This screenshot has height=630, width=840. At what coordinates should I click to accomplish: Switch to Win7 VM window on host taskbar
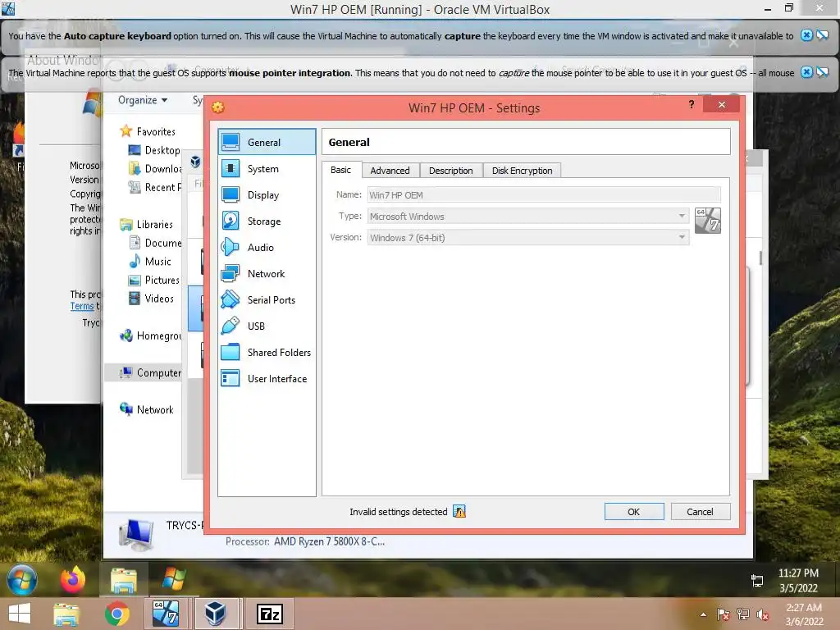tap(166, 614)
